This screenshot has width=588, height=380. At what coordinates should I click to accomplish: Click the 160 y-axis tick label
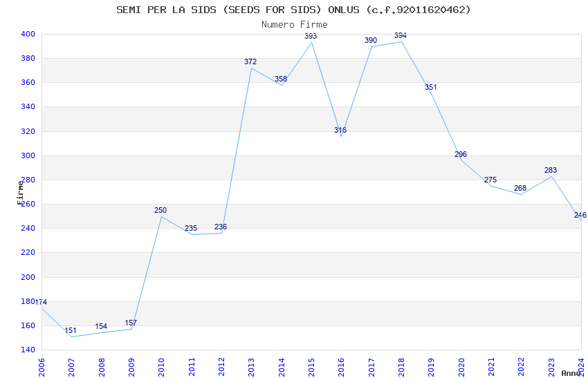(x=28, y=325)
